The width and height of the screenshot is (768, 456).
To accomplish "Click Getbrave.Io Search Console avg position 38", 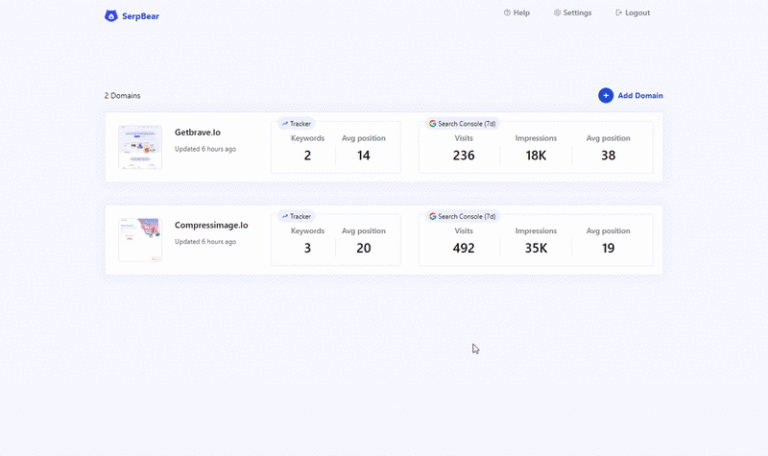I will tap(608, 156).
